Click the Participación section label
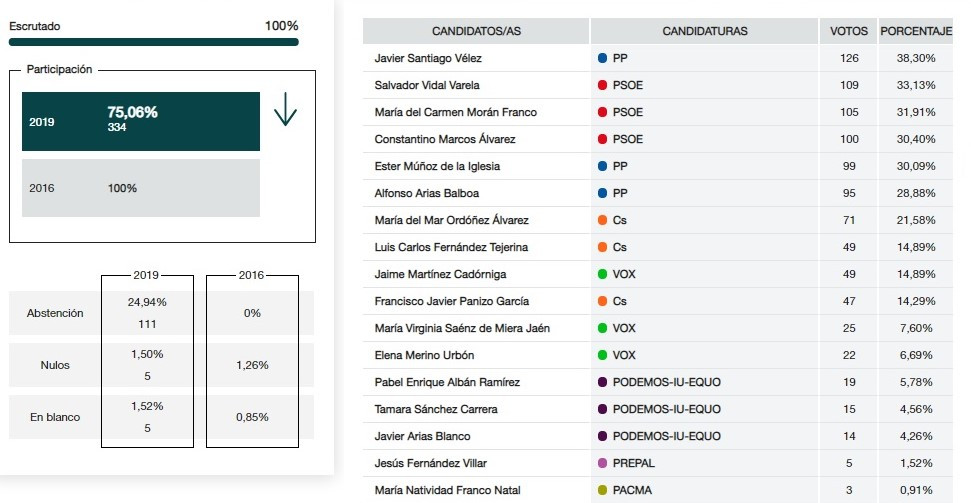Image resolution: width=971 pixels, height=503 pixels. (x=59, y=69)
